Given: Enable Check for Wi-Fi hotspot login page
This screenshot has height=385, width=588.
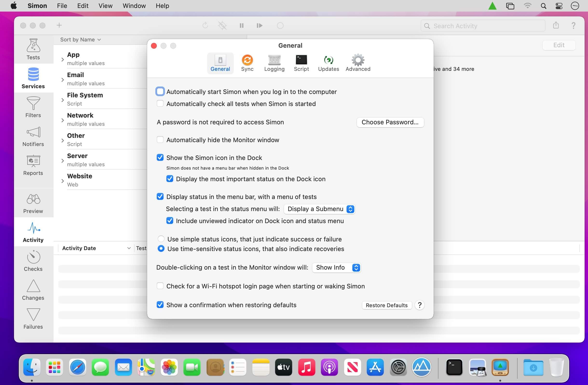Looking at the screenshot, I should point(160,286).
